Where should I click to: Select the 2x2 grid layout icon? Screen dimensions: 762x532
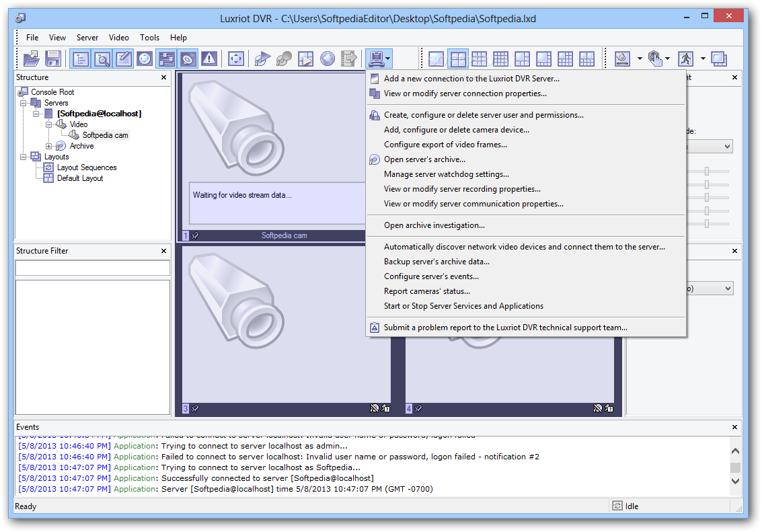(x=458, y=59)
